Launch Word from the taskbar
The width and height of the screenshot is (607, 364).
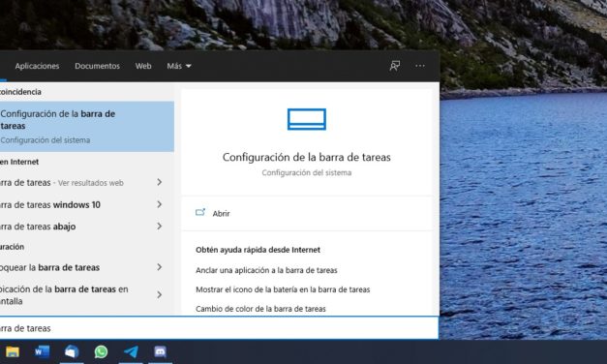coord(43,352)
